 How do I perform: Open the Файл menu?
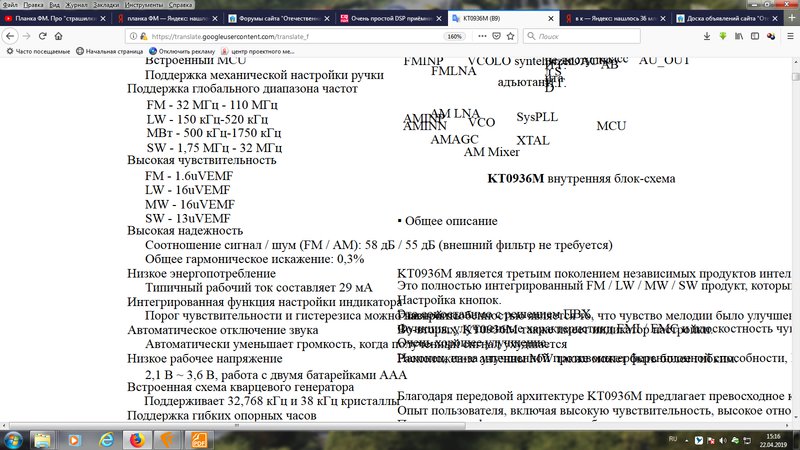(x=10, y=5)
